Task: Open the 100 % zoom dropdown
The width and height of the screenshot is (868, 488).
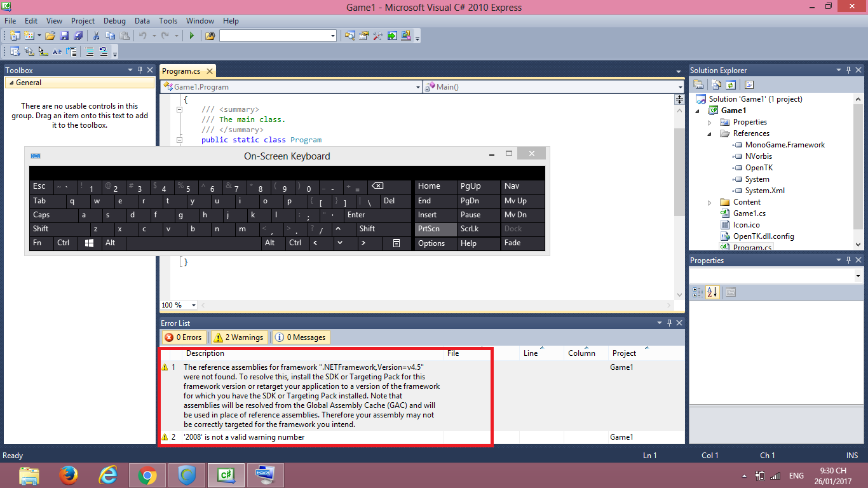Action: pos(194,306)
